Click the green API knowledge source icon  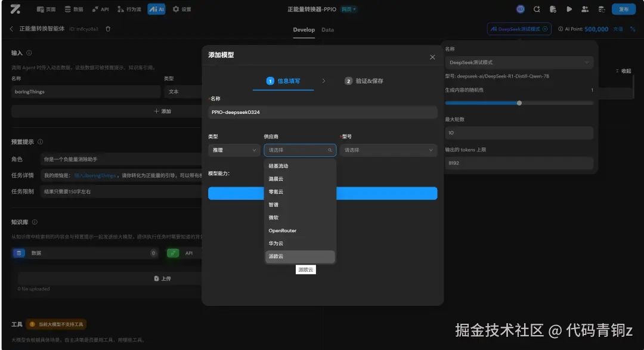[x=173, y=253]
